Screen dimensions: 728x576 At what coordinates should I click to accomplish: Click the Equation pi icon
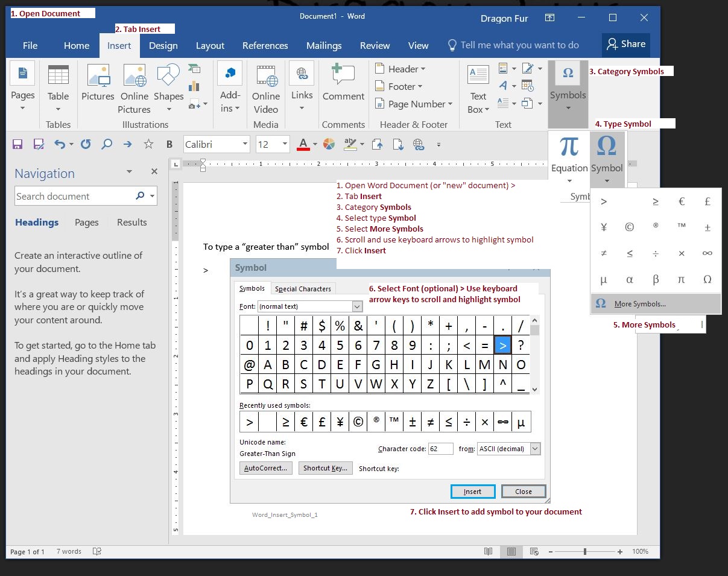tap(569, 147)
